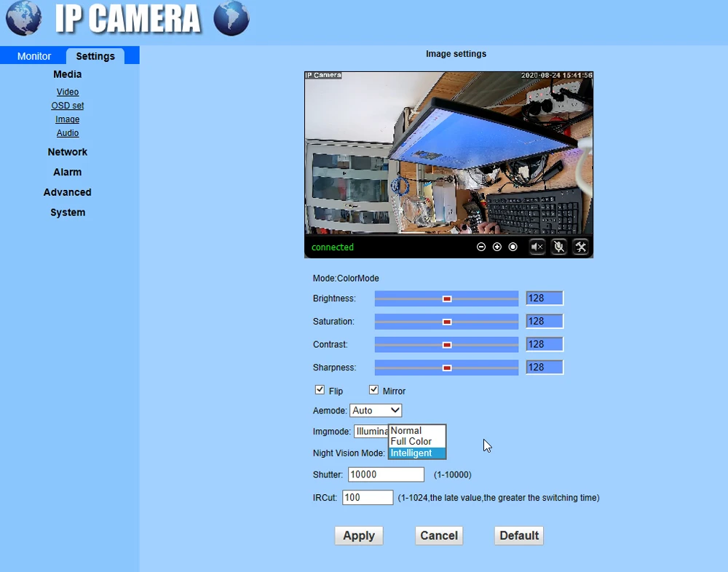
Task: Click the IRCut input field
Action: click(x=368, y=497)
